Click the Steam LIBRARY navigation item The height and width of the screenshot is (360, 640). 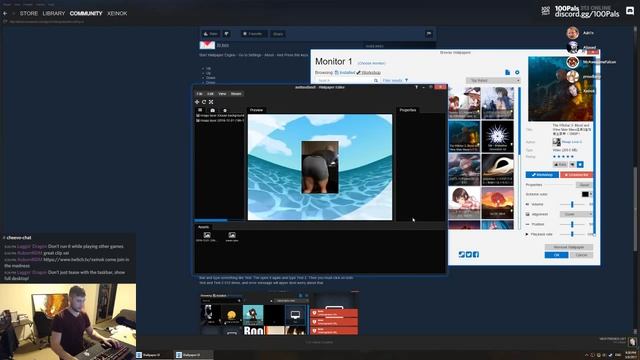click(54, 13)
